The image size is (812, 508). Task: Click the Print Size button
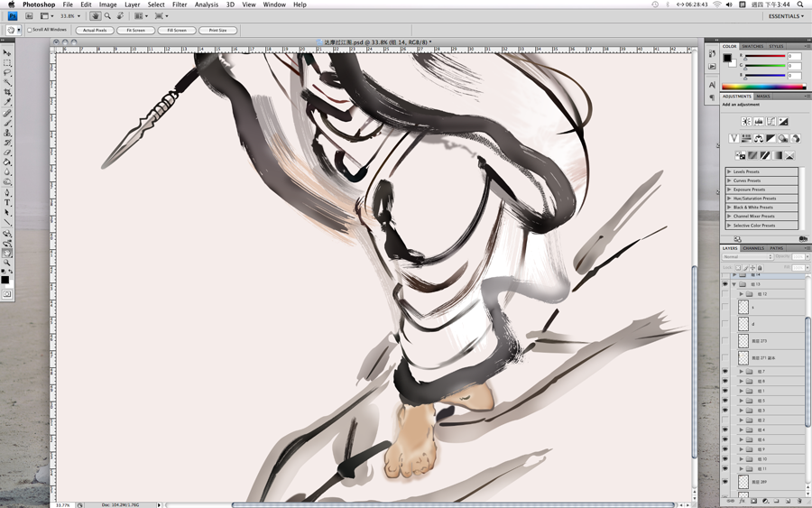click(217, 31)
